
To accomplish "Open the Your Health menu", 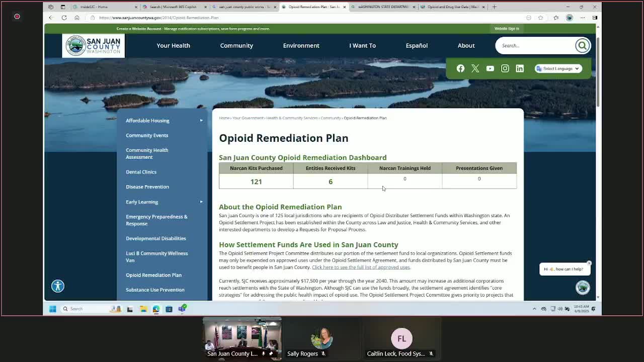I will (173, 45).
